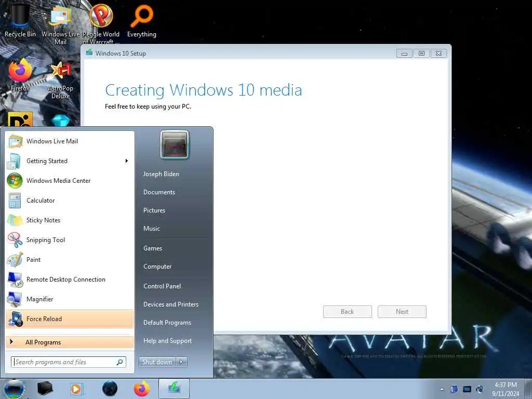Open Help and Support
The image size is (532, 399).
pos(167,341)
